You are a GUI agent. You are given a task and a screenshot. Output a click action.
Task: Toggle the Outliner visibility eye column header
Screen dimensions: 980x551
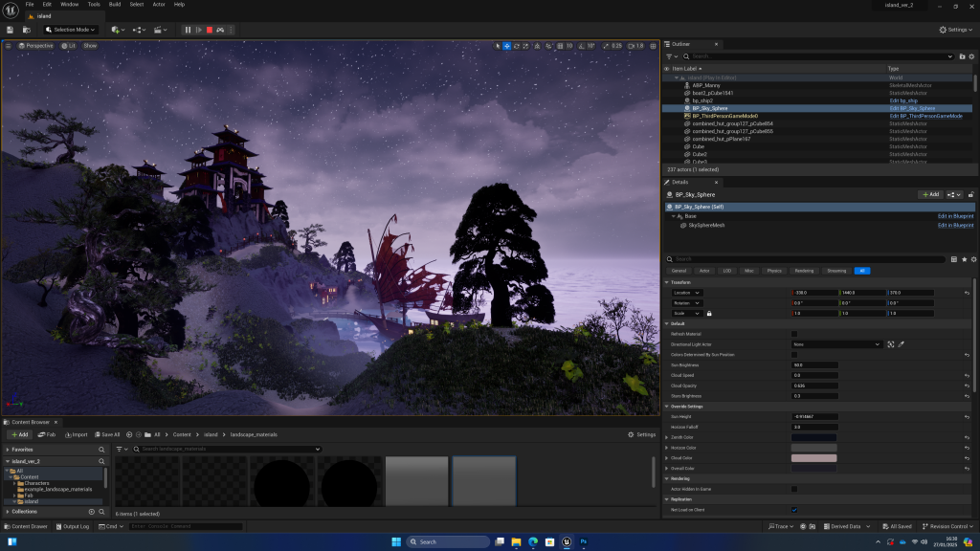[666, 69]
